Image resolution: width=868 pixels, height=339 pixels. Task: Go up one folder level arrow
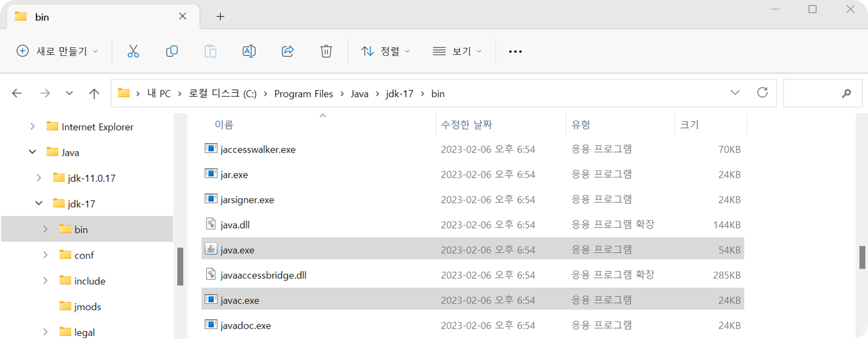tap(94, 93)
